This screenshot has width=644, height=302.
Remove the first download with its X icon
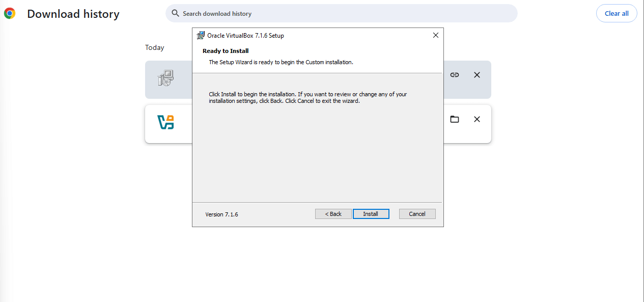pos(477,75)
